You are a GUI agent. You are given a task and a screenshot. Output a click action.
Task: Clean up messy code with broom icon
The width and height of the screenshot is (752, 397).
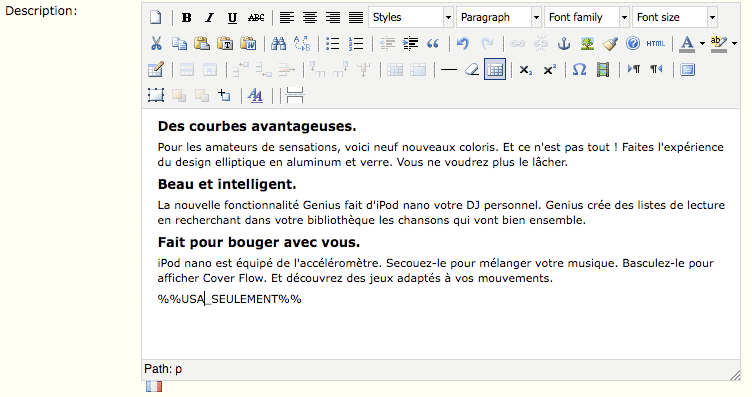[x=610, y=44]
